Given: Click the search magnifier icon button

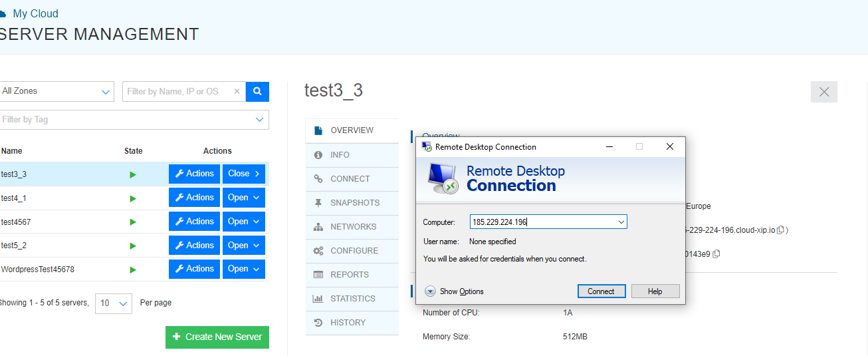Looking at the screenshot, I should coord(257,91).
